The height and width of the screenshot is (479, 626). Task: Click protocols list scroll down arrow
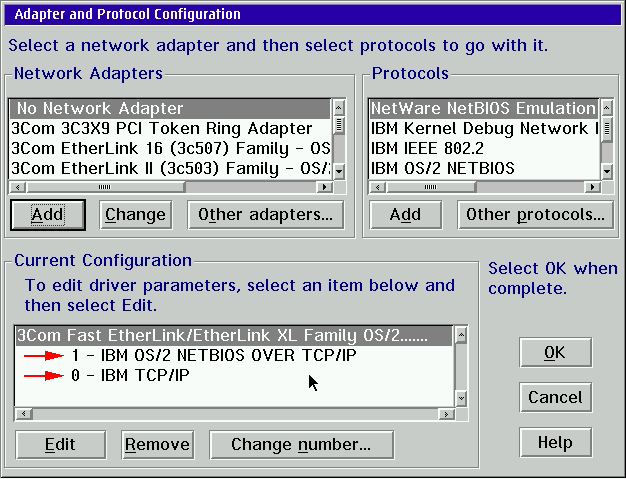[607, 172]
